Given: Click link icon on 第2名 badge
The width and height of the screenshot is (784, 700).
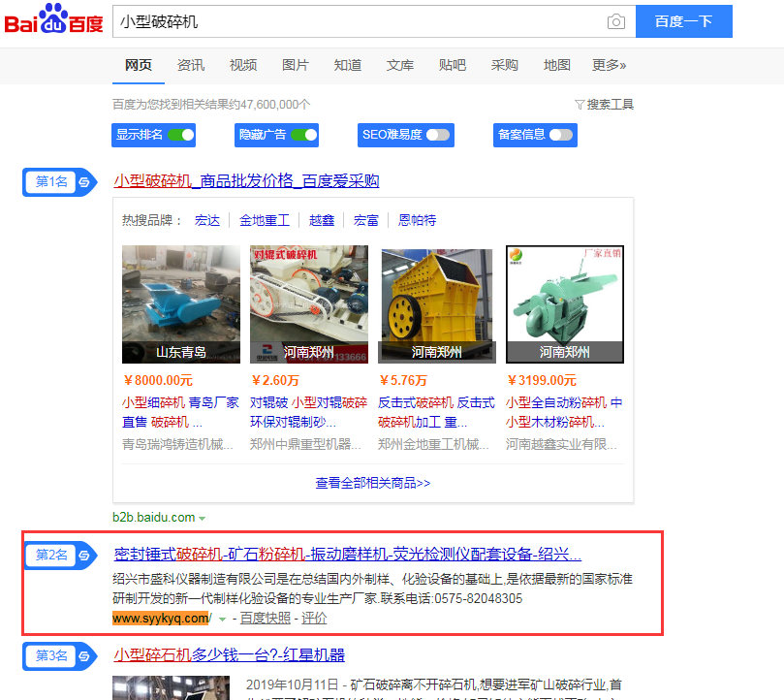Looking at the screenshot, I should pyautogui.click(x=84, y=555).
